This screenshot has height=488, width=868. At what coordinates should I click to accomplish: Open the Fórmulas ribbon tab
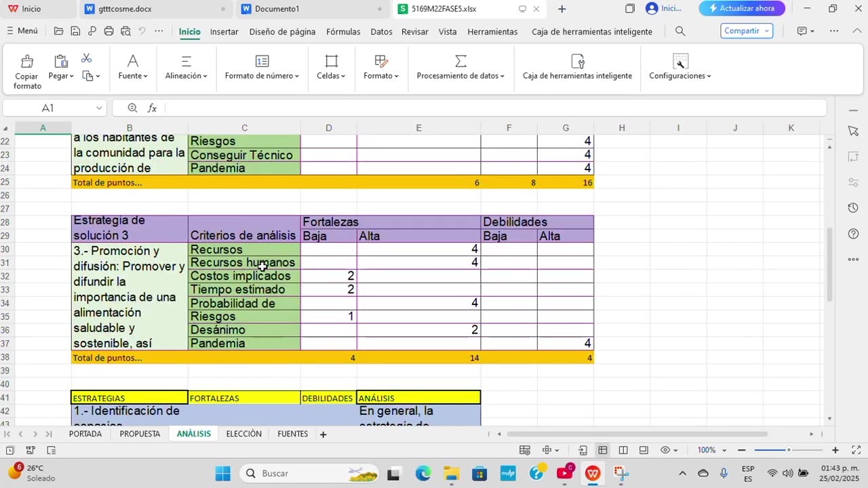(343, 31)
